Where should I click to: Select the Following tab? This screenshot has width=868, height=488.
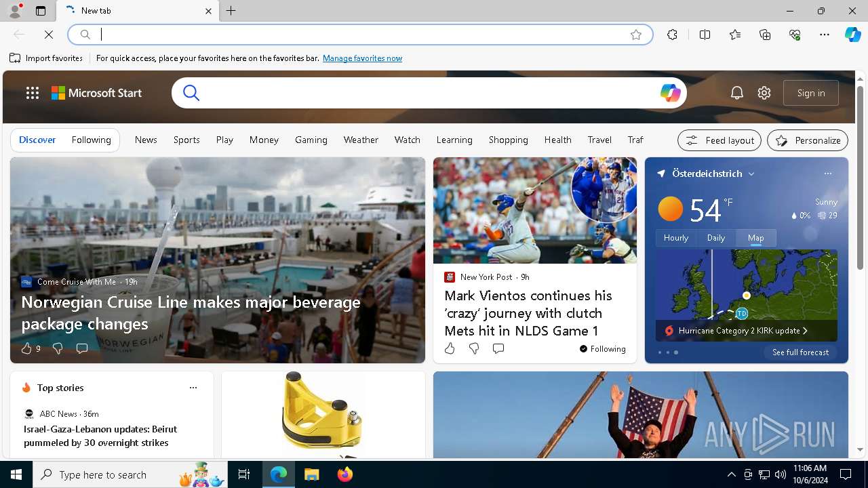[91, 140]
